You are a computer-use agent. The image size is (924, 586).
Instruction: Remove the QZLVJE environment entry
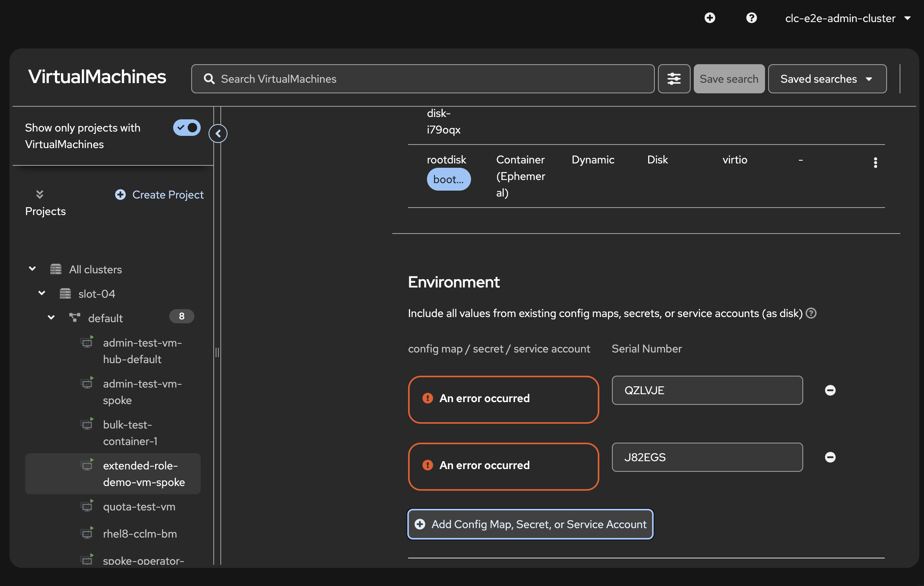(830, 390)
